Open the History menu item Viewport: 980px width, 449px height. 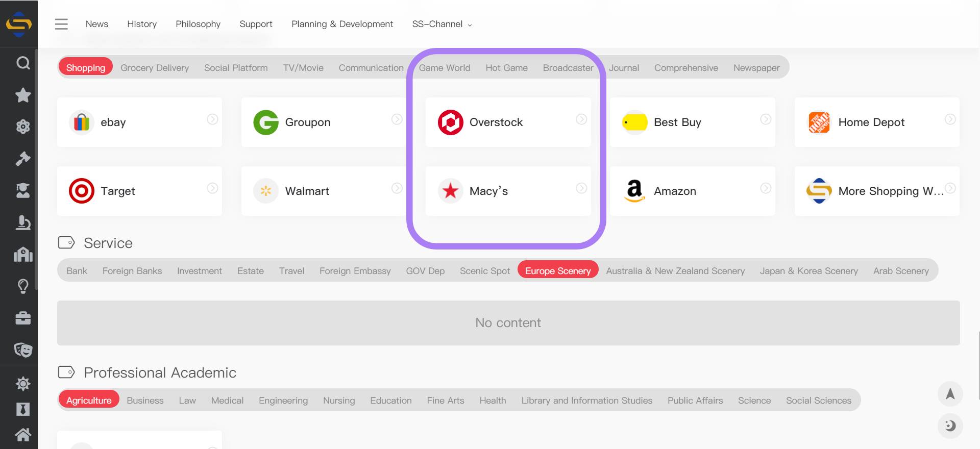142,24
